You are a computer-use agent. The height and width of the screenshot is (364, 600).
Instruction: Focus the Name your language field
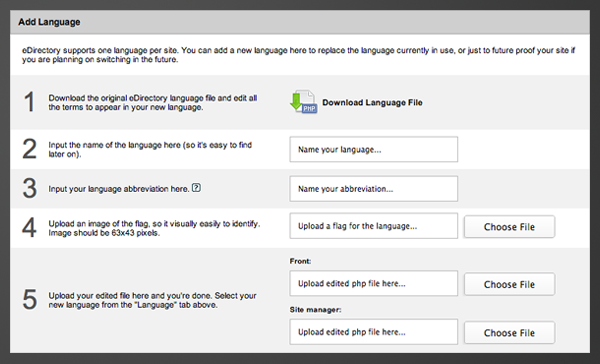coord(373,149)
